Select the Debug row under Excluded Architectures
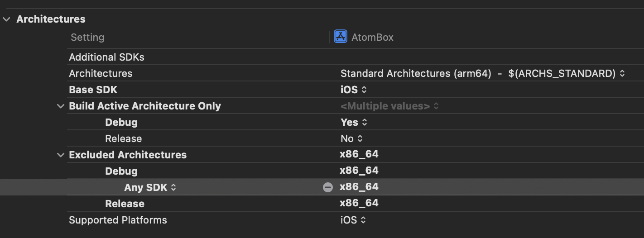The width and height of the screenshot is (644, 238). (x=121, y=171)
